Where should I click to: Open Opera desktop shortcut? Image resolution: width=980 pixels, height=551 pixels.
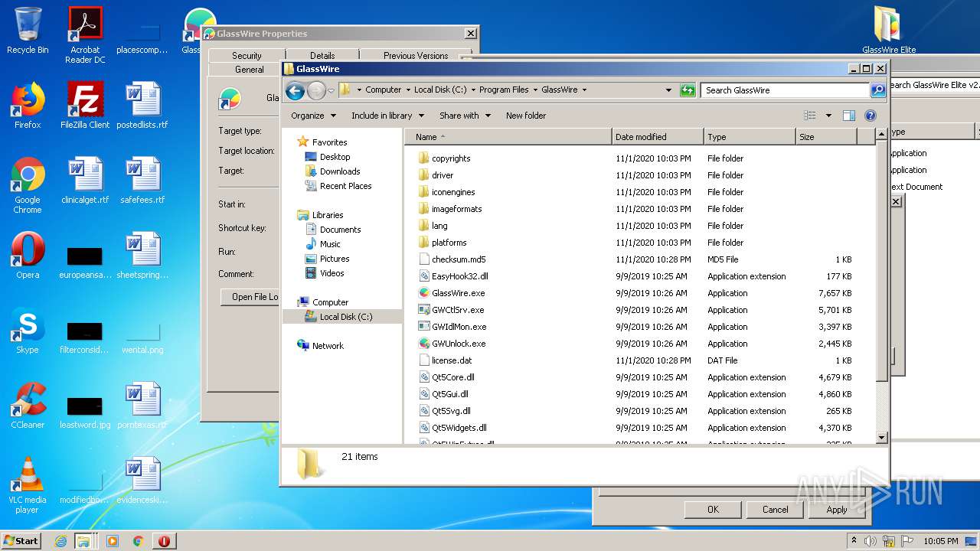click(28, 256)
